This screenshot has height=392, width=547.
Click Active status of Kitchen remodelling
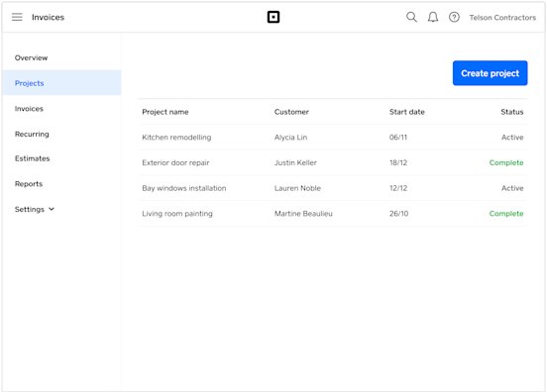512,138
